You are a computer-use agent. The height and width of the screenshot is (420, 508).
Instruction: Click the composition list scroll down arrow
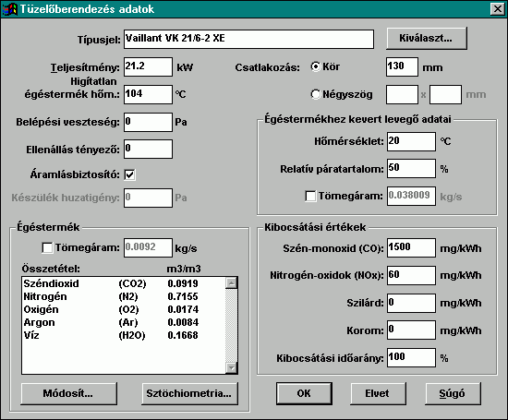click(231, 367)
